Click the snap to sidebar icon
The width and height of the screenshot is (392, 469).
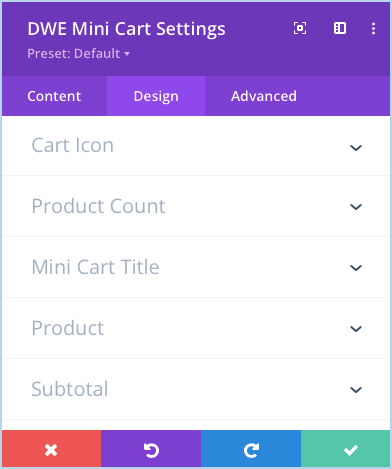click(x=340, y=28)
